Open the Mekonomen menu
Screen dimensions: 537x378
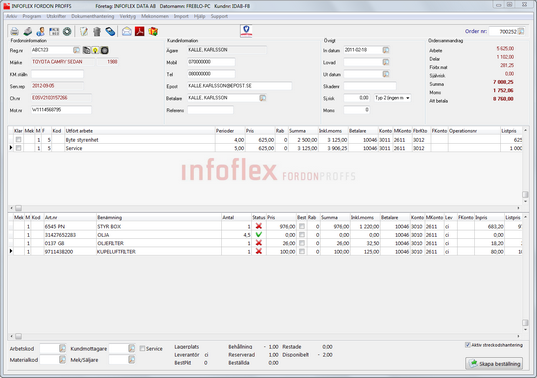(155, 16)
